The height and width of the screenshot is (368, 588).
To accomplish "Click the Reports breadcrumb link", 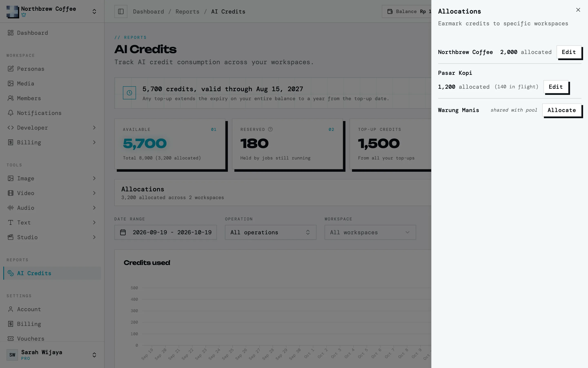I will click(x=187, y=11).
